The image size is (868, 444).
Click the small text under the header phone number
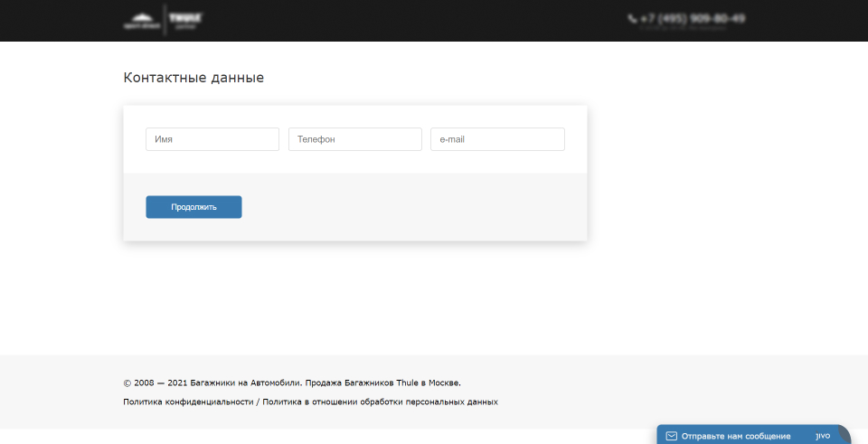point(683,28)
